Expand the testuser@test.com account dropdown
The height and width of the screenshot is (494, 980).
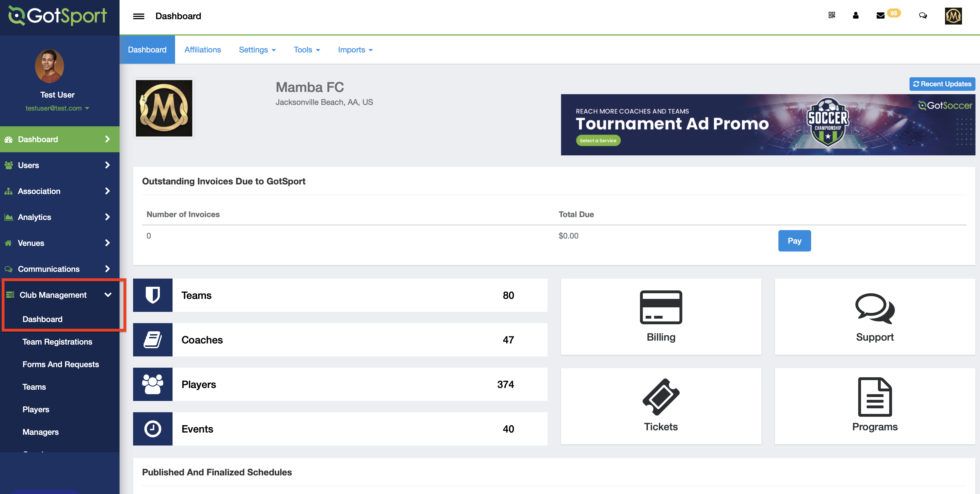tap(58, 108)
